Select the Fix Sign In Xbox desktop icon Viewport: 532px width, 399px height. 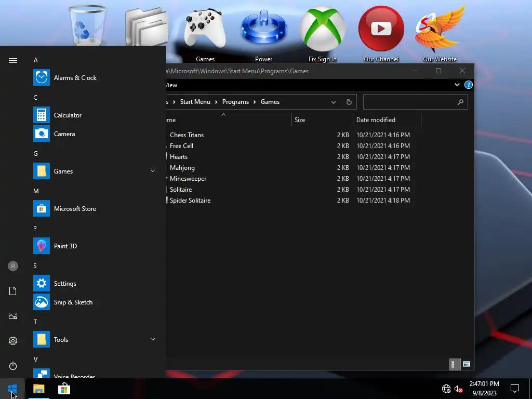pos(323,34)
